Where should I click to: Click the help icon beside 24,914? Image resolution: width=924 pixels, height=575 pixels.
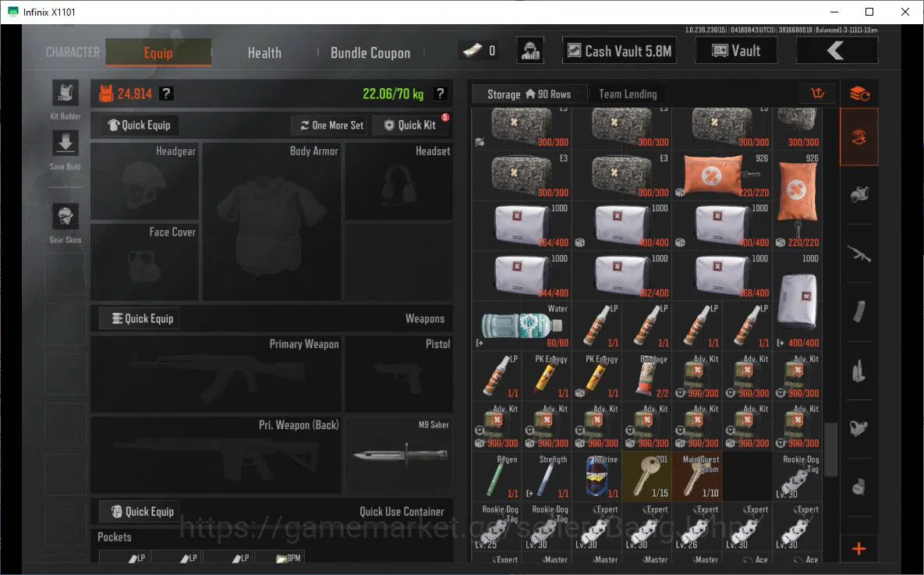coord(167,93)
